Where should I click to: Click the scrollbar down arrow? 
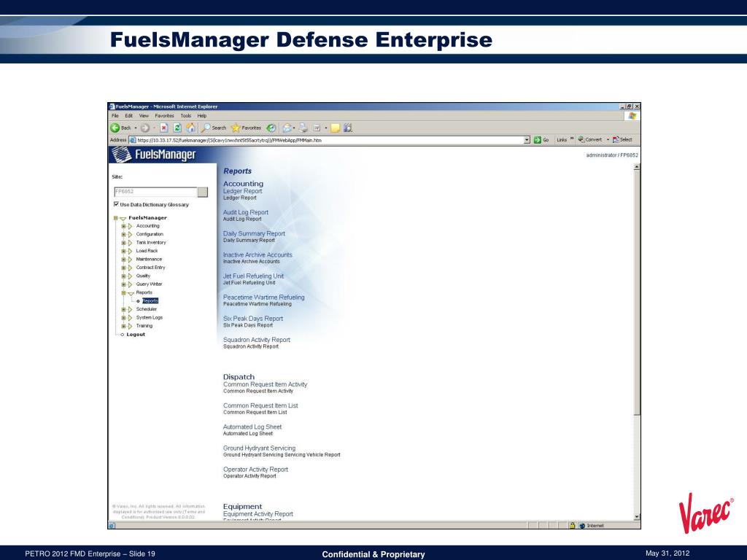tap(637, 517)
